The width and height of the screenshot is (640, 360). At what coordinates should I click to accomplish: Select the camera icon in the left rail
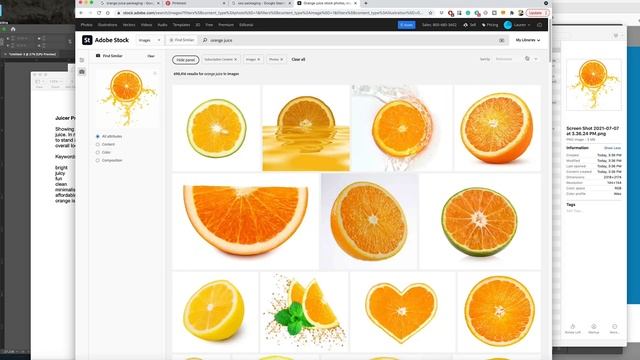82,72
